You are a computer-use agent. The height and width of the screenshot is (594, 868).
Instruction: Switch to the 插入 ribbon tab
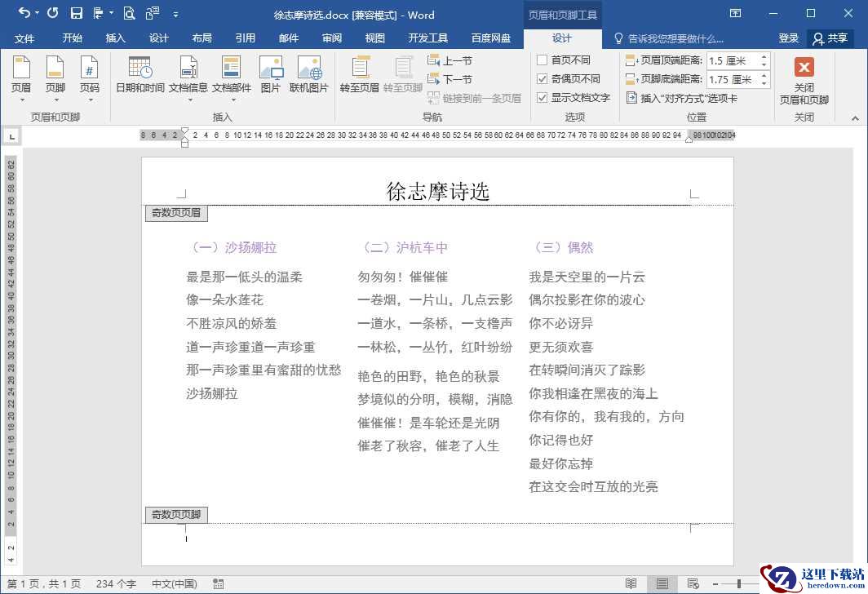coord(115,38)
